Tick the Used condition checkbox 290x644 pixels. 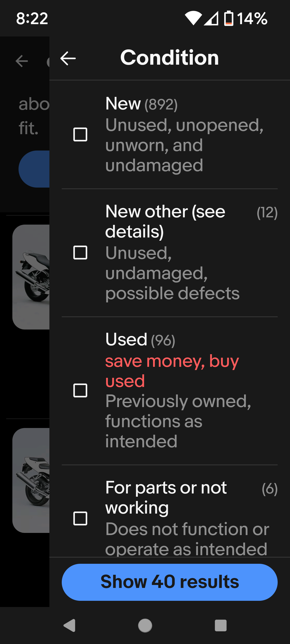pyautogui.click(x=80, y=390)
